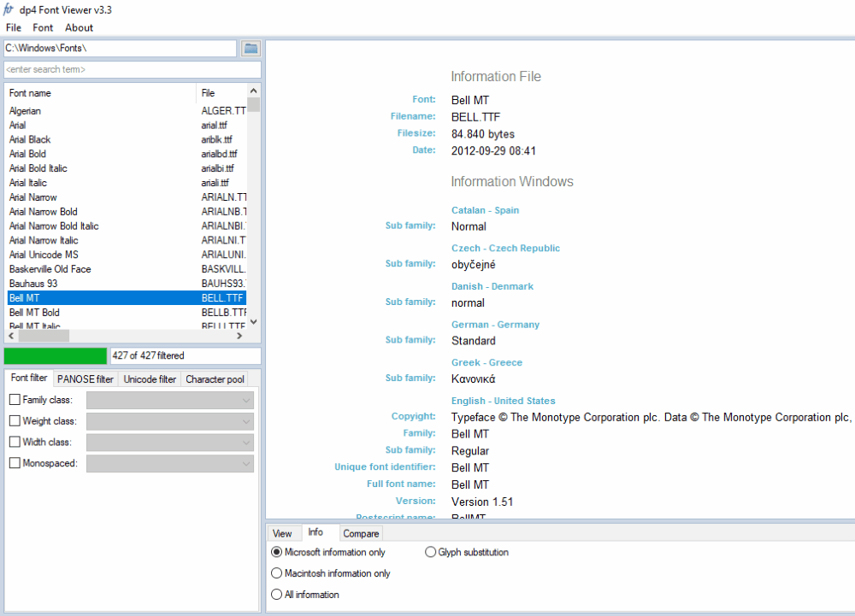The image size is (855, 616).
Task: Select Arial Black in the font list
Action: pos(127,139)
